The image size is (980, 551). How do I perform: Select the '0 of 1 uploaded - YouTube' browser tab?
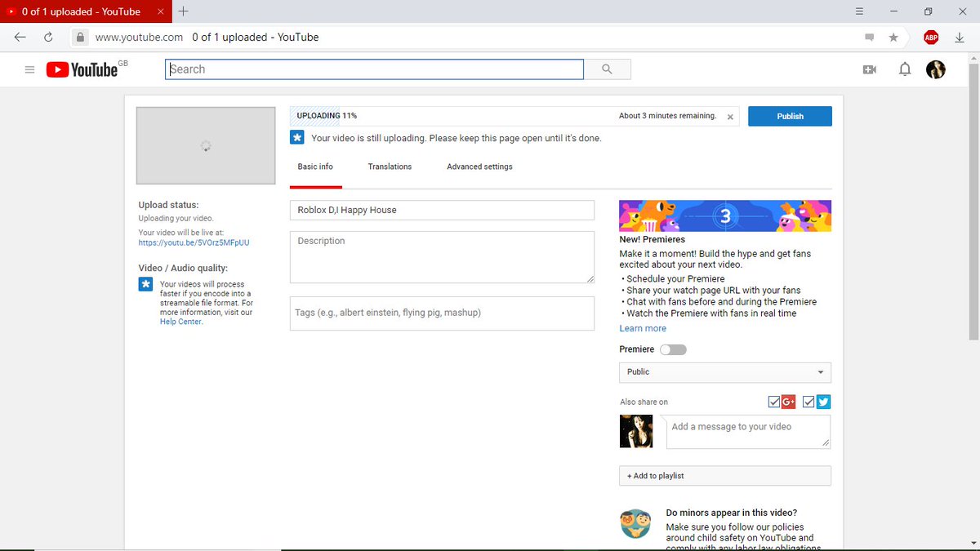tap(86, 11)
